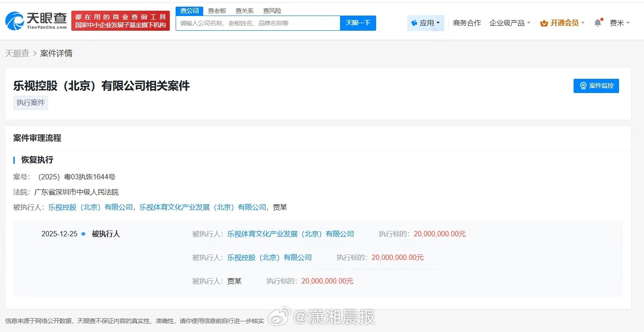Click 案件详情 in the breadcrumb
Image resolution: width=644 pixels, height=332 pixels.
pyautogui.click(x=56, y=53)
